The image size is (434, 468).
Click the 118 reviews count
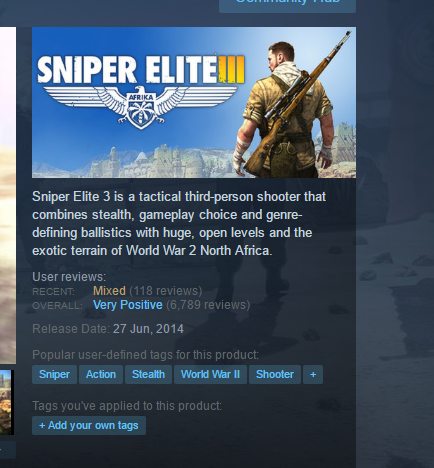coord(166,291)
